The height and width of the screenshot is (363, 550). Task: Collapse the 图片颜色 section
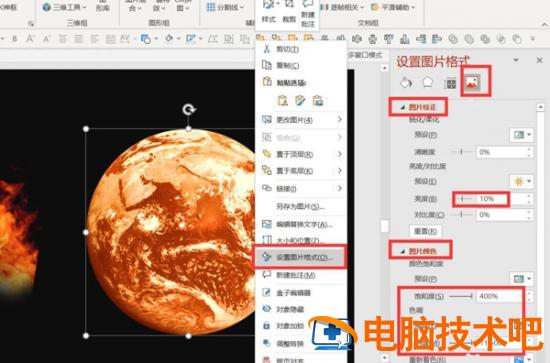pyautogui.click(x=418, y=251)
